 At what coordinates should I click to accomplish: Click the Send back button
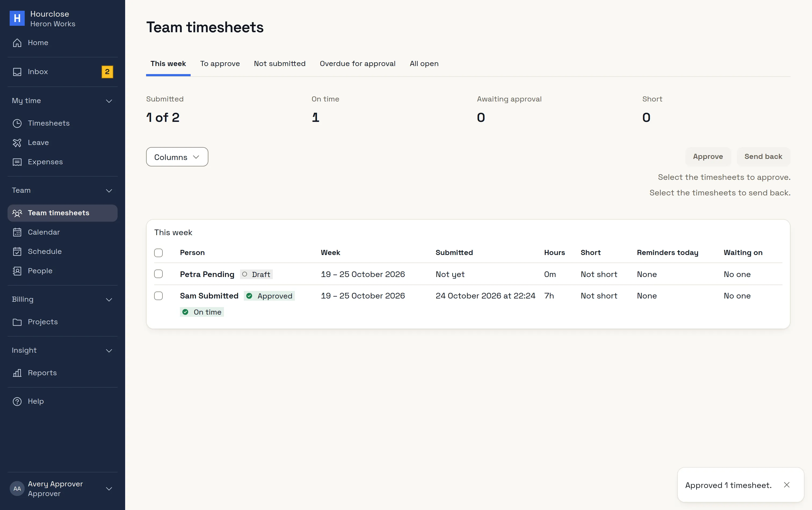pos(763,157)
